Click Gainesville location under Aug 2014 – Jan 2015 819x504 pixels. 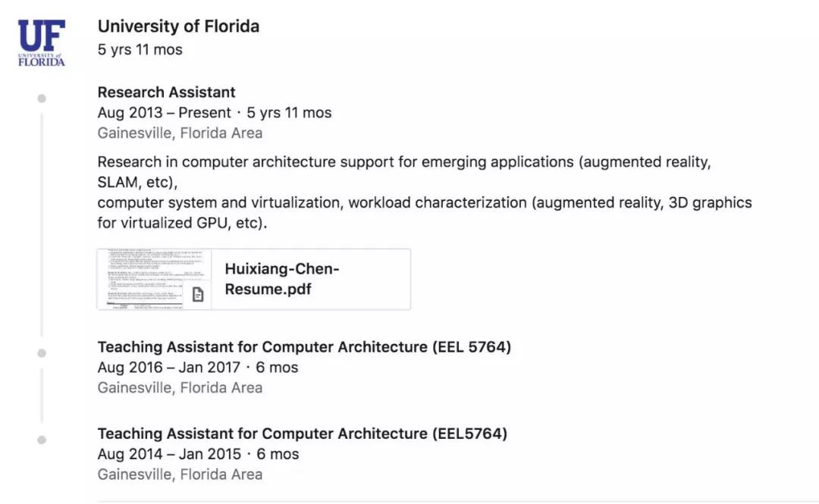180,474
